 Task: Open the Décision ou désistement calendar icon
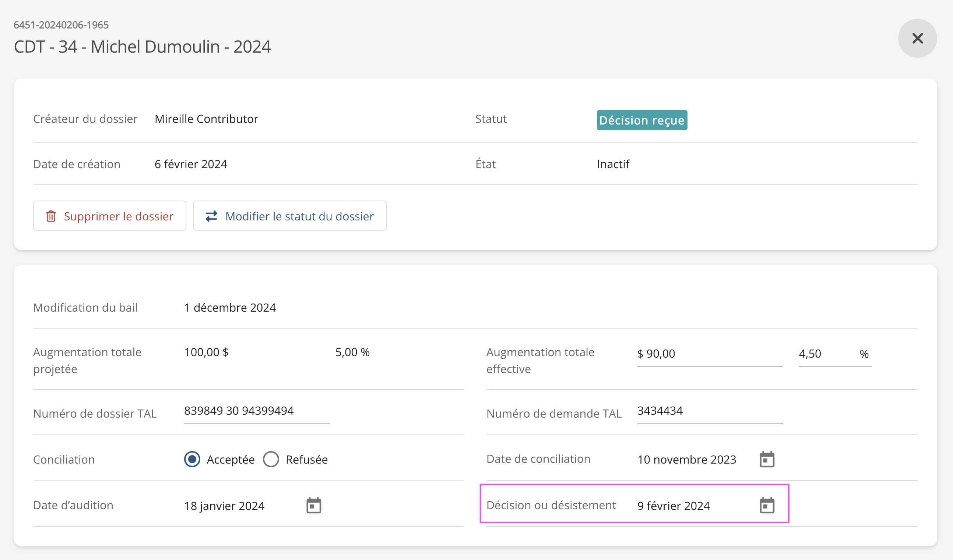[x=767, y=506]
